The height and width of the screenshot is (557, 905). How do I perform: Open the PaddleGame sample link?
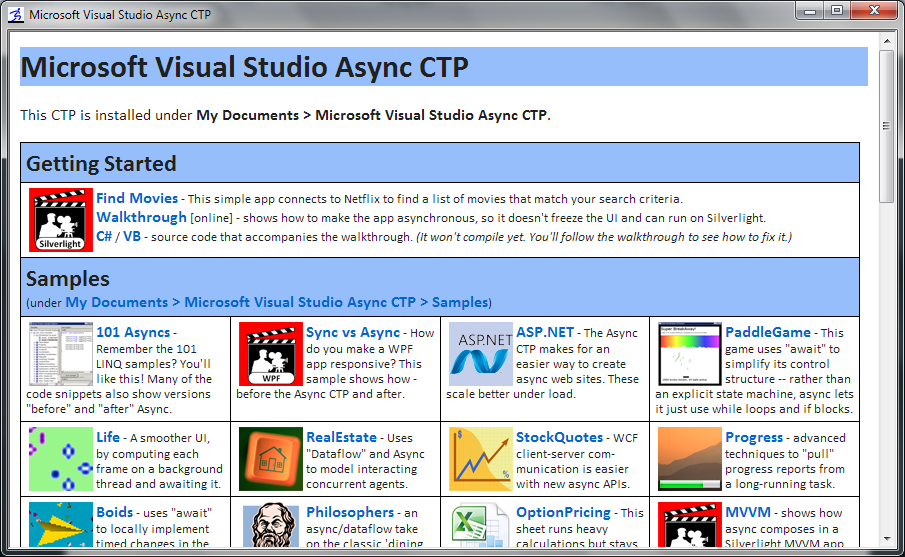click(768, 332)
